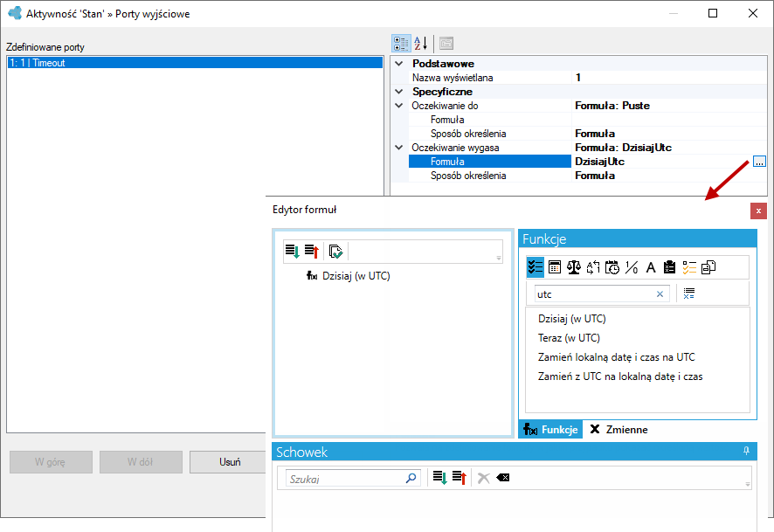Click the A-to-1 conversion functions icon
The image size is (774, 532).
click(593, 267)
